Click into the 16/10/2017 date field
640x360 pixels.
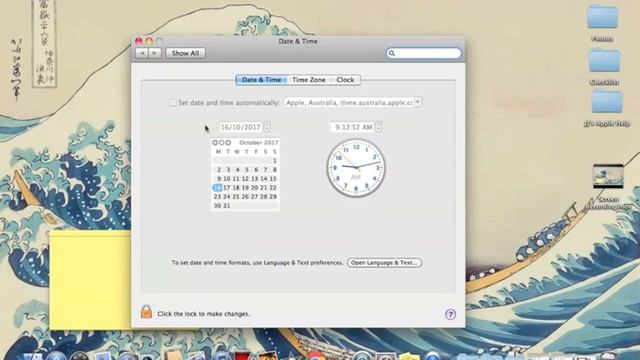[x=241, y=127]
